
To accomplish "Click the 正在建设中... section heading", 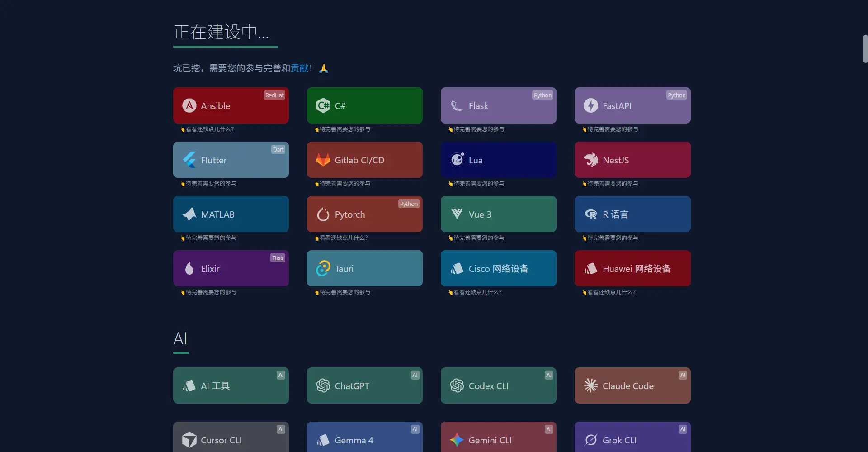I will click(221, 32).
